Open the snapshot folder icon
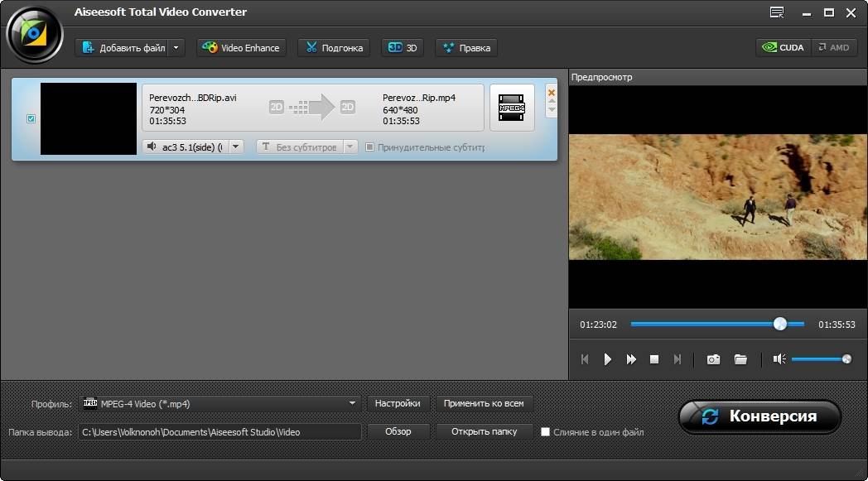Image resolution: width=868 pixels, height=481 pixels. click(740, 359)
